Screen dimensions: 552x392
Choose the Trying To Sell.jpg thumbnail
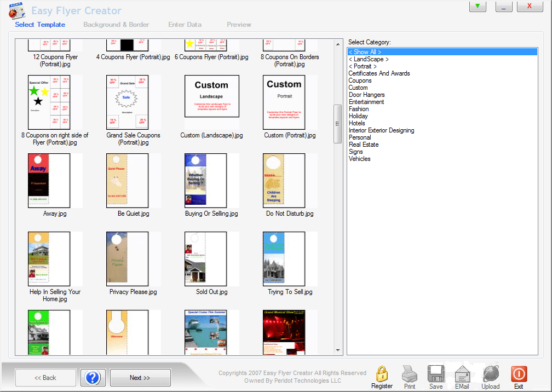coord(284,259)
